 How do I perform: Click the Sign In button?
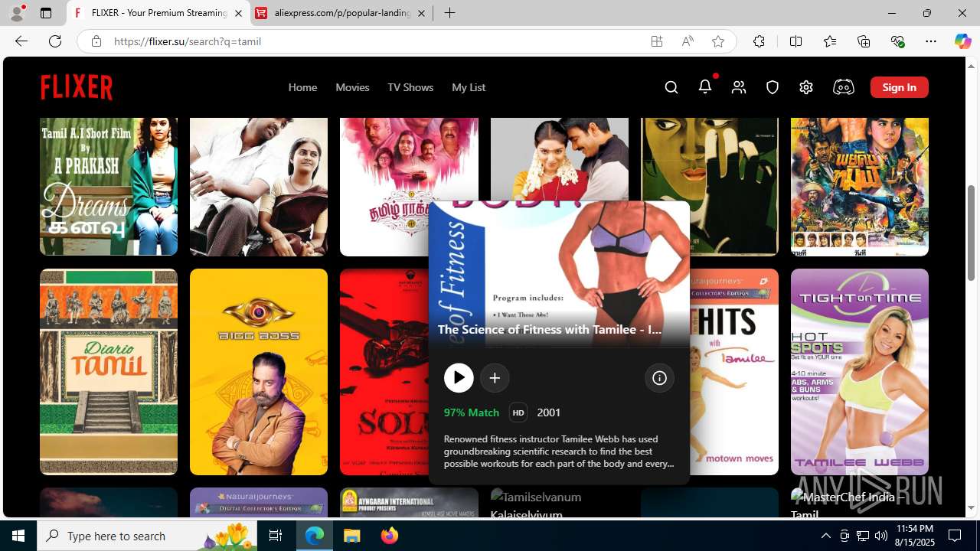pos(900,87)
